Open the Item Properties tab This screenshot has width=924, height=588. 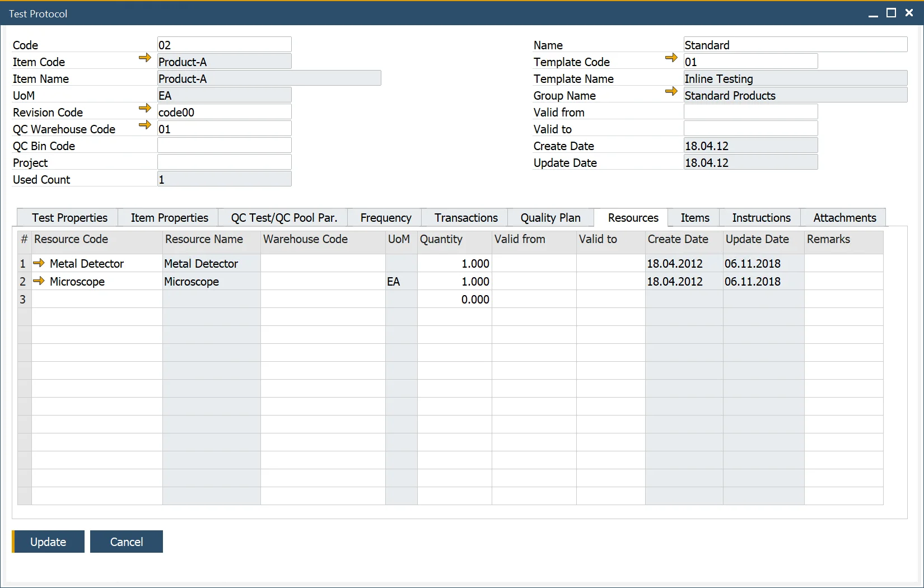tap(169, 218)
